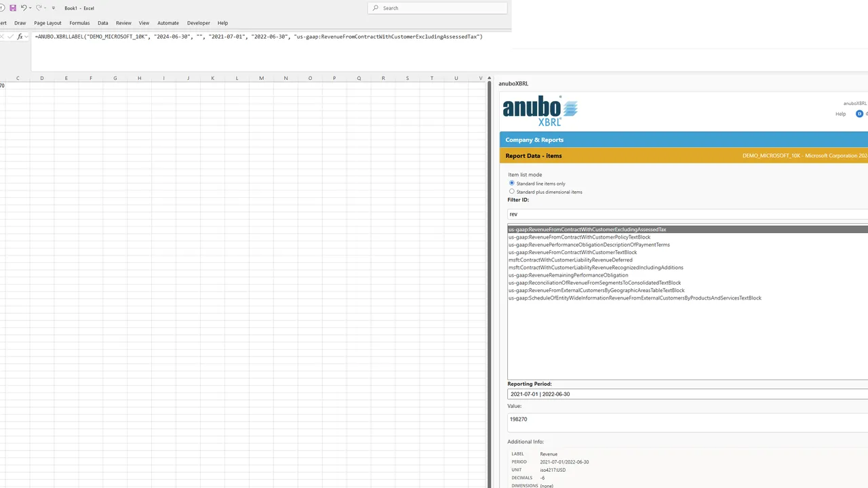The height and width of the screenshot is (488, 868).
Task: Click the Insert Function fx icon
Action: coord(20,37)
